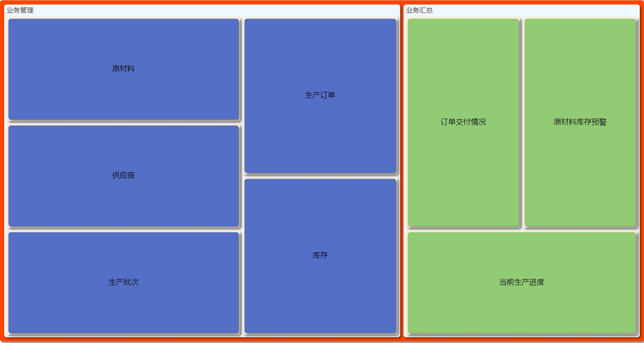Viewport: 644px width, 343px height.
Task: Open the 生产订单 tile
Action: coord(320,96)
